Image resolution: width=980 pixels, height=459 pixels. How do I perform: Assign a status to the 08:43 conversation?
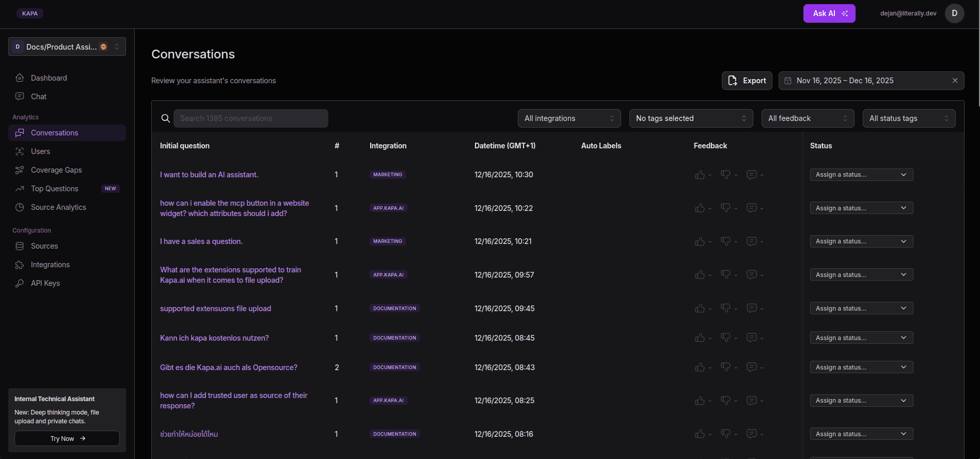coord(861,367)
